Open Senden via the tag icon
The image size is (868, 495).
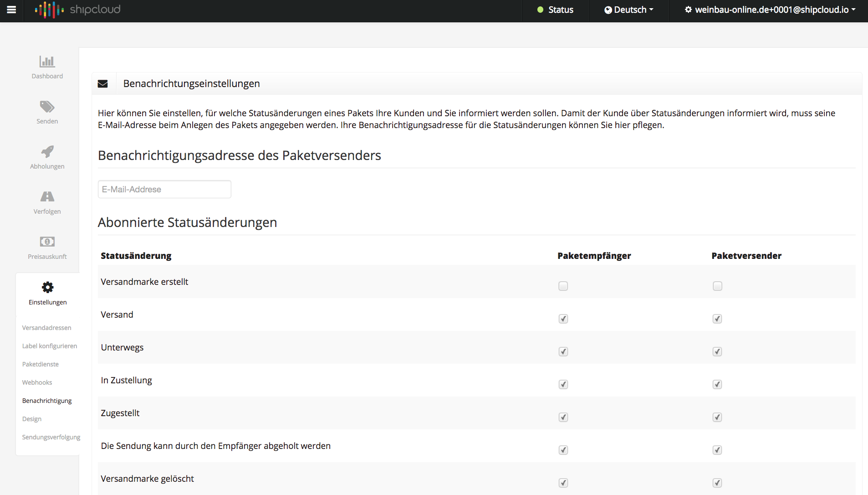point(47,107)
